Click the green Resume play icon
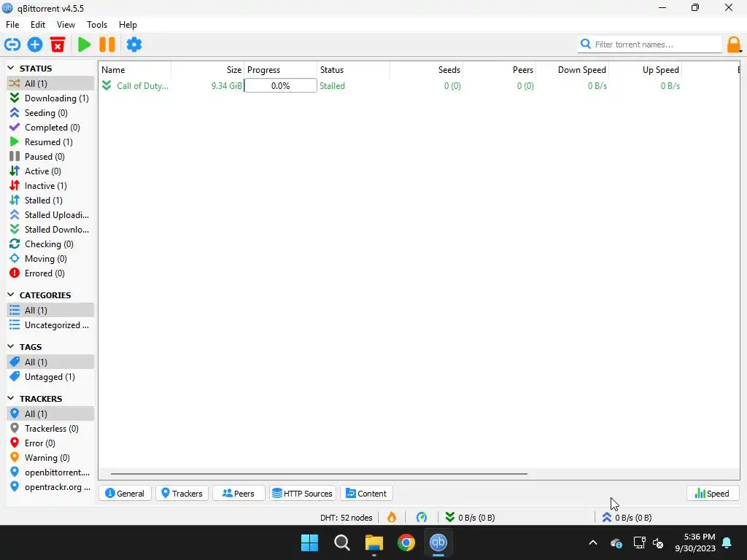 85,44
